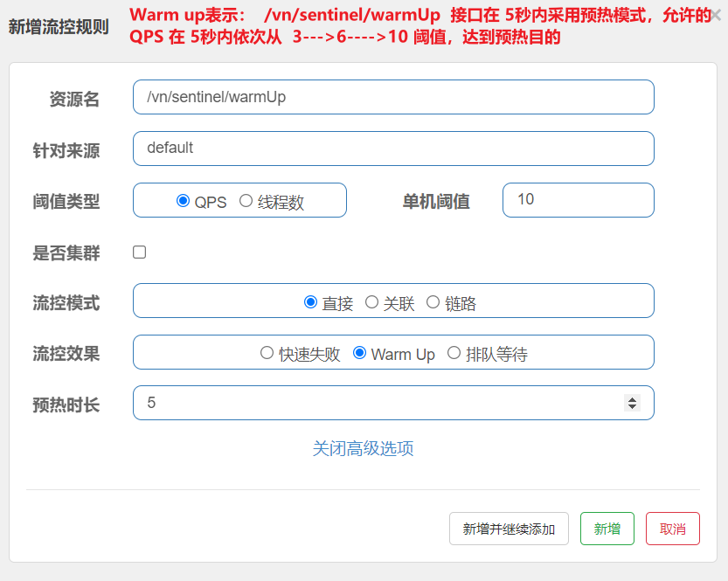Click the 资源名 resource name field
This screenshot has width=728, height=581.
[393, 97]
